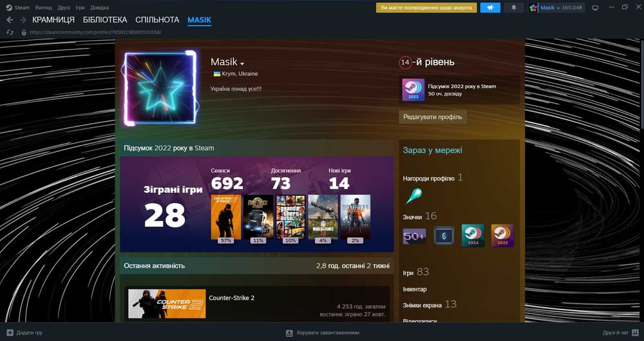Click the 'Krym, Ukraine' location text

[x=240, y=74]
